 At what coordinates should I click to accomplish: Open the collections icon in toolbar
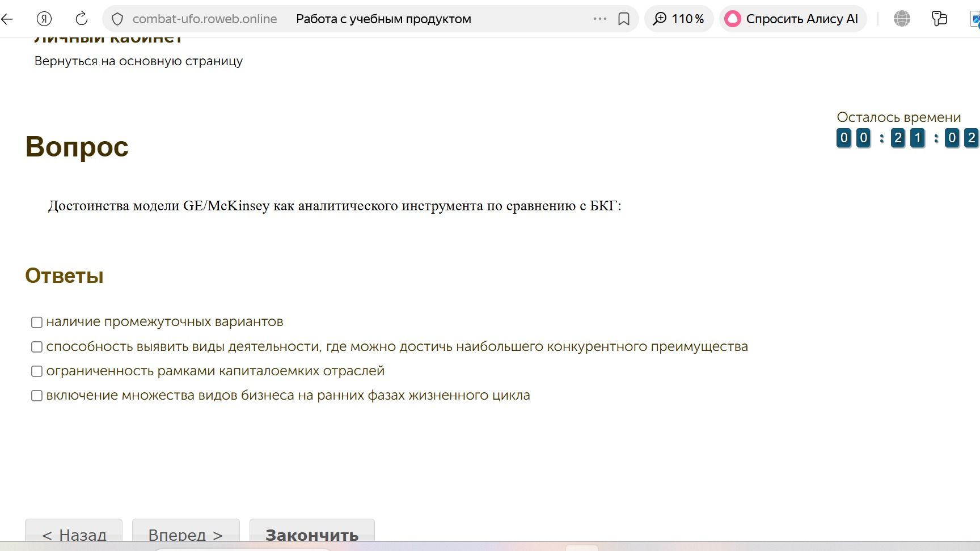(x=940, y=19)
